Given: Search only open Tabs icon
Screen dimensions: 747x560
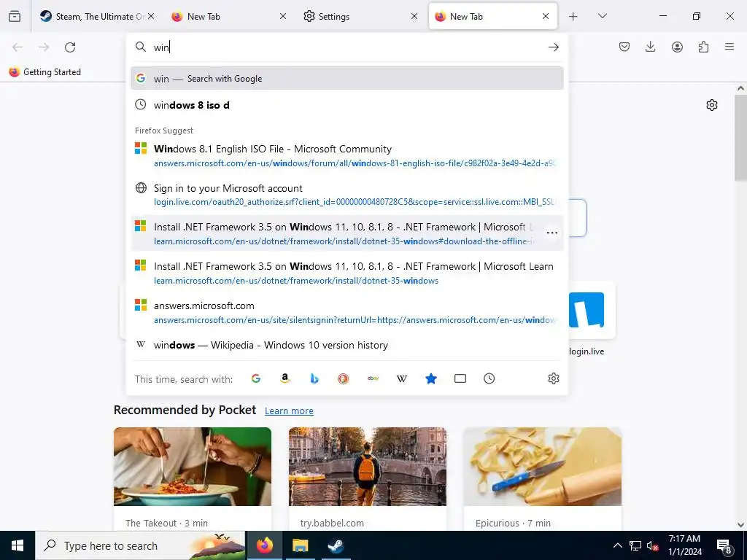Looking at the screenshot, I should pyautogui.click(x=460, y=378).
